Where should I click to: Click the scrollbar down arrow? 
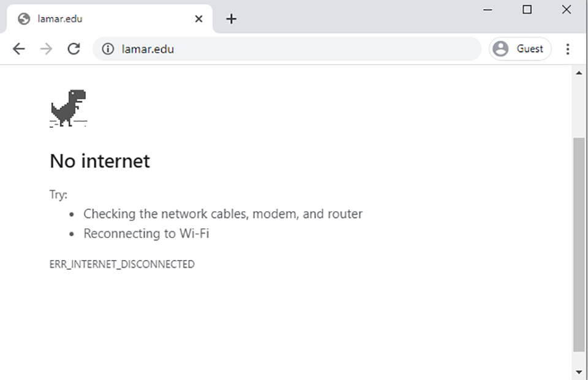[x=579, y=372]
